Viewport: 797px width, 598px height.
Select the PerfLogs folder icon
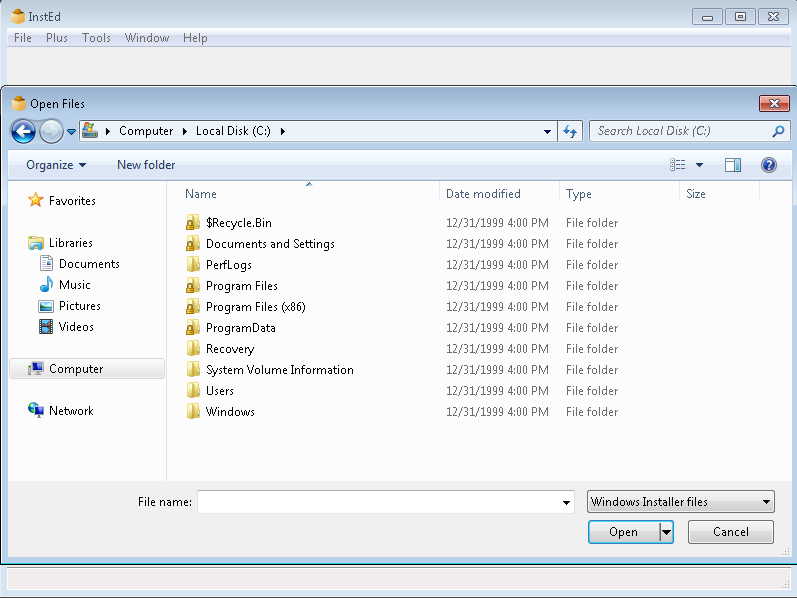pyautogui.click(x=193, y=265)
